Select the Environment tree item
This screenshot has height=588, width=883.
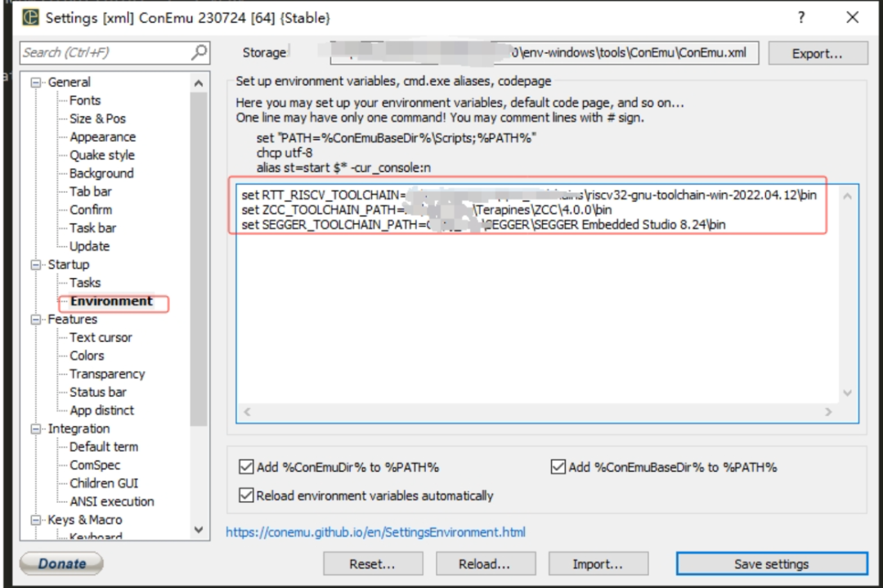pyautogui.click(x=111, y=301)
